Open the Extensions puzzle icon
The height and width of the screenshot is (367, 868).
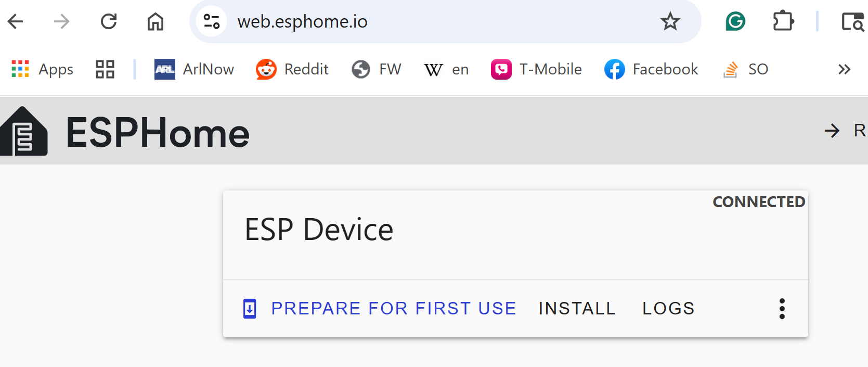(783, 21)
